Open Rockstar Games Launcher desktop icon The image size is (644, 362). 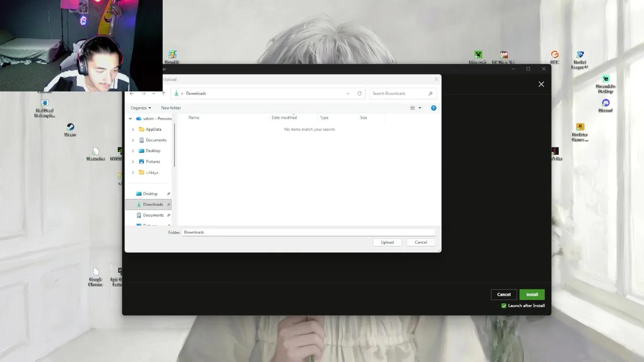click(x=580, y=133)
